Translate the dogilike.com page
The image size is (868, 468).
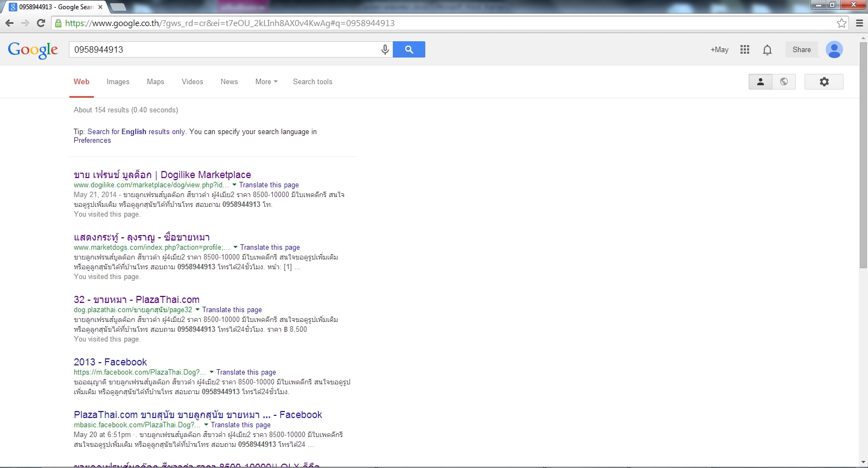click(x=269, y=185)
